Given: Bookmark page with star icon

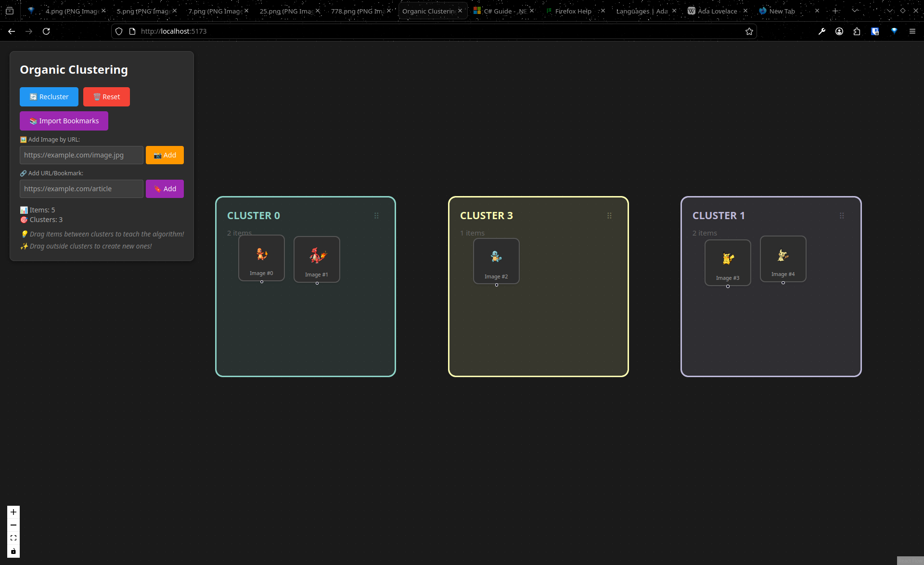Looking at the screenshot, I should click(x=749, y=31).
